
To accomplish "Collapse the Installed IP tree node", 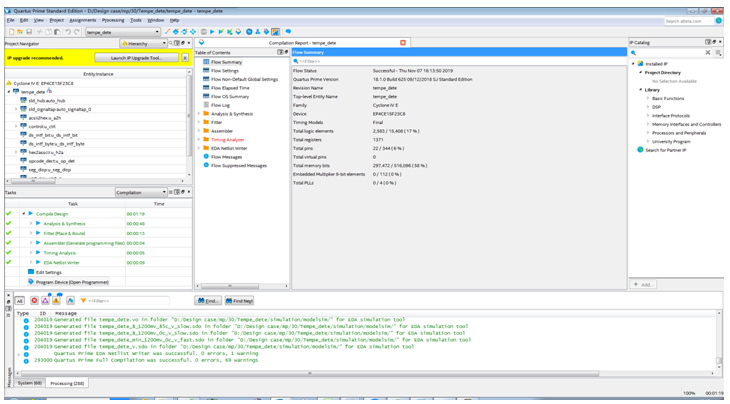I will click(633, 64).
